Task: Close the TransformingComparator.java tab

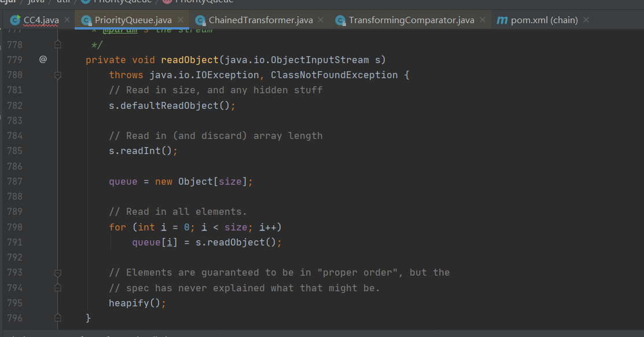Action: [483, 20]
